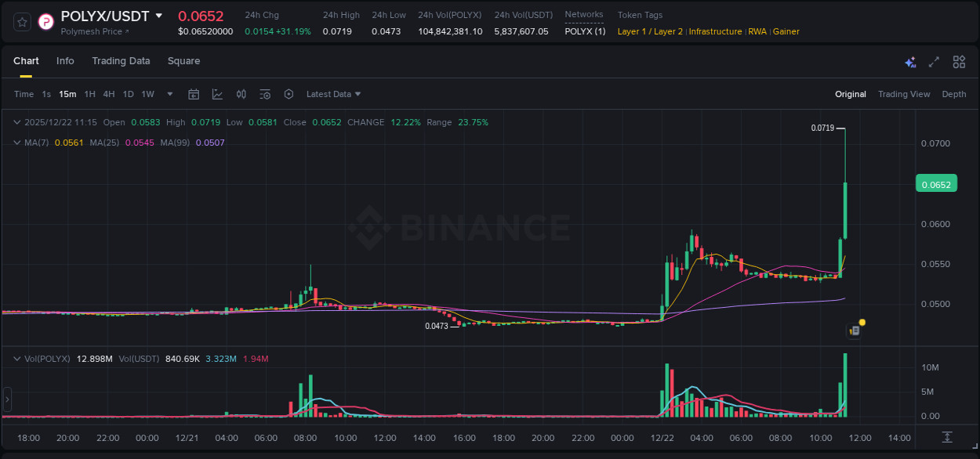
Task: Click the indicators list icon
Action: (x=265, y=94)
